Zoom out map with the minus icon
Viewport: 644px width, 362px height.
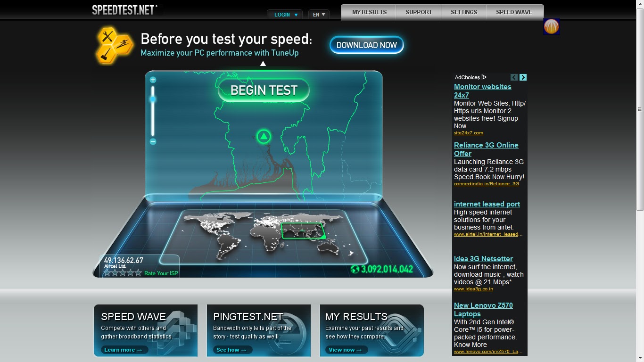[153, 141]
